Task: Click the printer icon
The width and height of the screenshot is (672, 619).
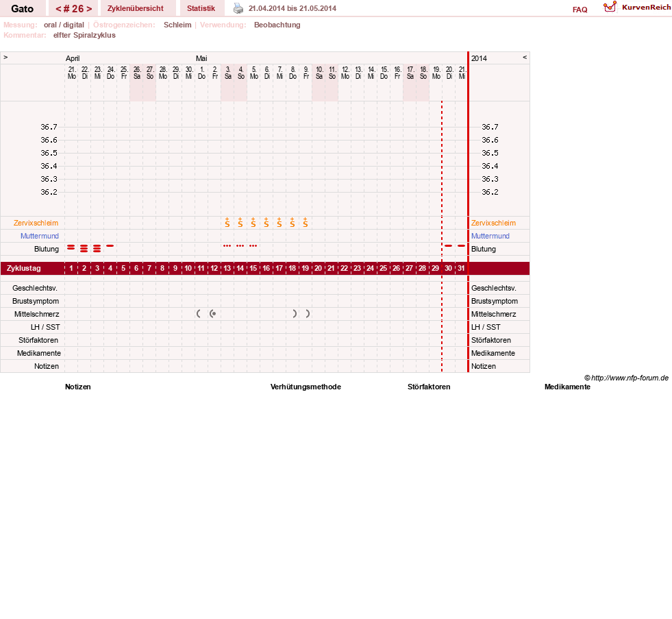Action: point(238,8)
